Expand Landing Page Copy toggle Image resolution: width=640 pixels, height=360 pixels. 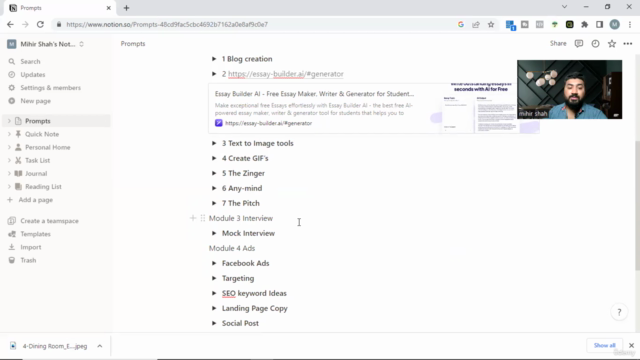click(214, 308)
